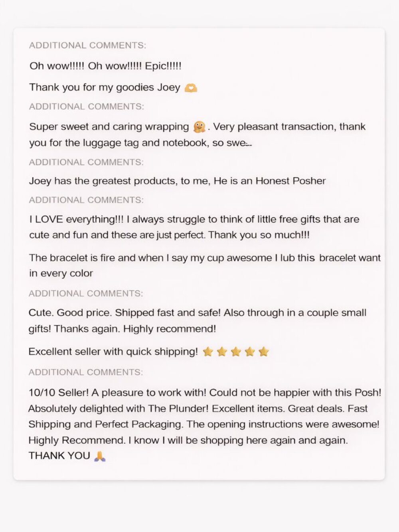399x532 pixels.
Task: Click the 'Honest Posher' comment line
Action: [x=177, y=181]
